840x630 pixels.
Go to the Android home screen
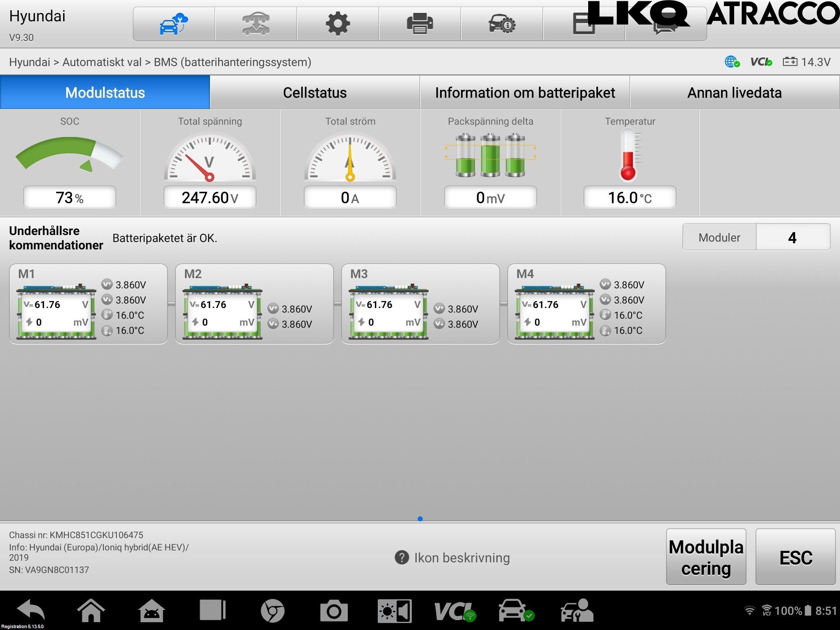pos(91,610)
